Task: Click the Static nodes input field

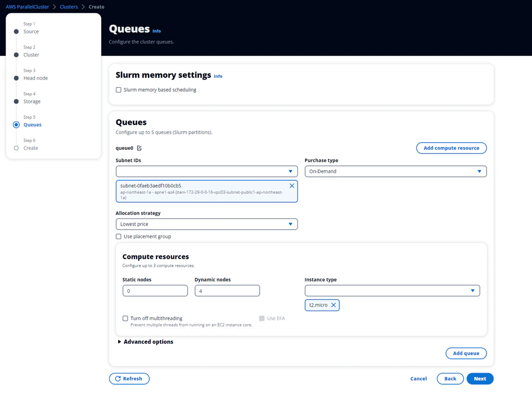Action: point(155,291)
